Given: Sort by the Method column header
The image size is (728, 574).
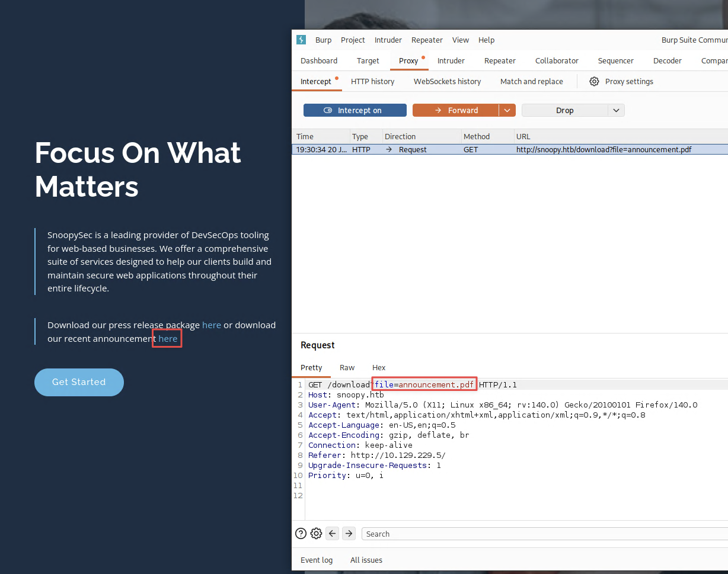Looking at the screenshot, I should [x=487, y=136].
